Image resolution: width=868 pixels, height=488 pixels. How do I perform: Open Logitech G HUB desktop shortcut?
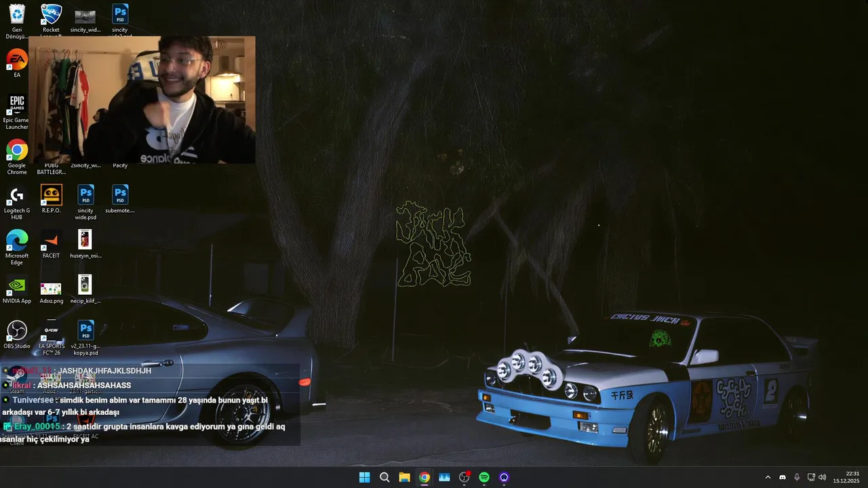[17, 202]
